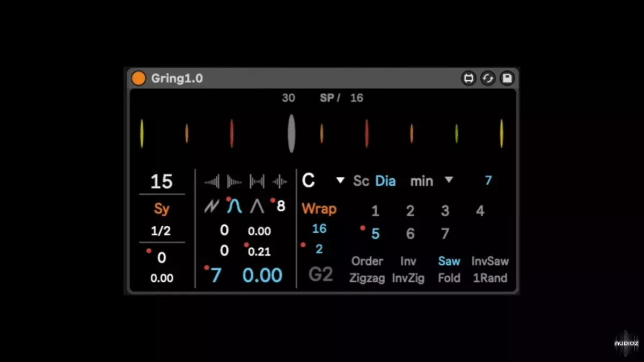
Task: Click the green step marker in ring display
Action: coord(457,134)
